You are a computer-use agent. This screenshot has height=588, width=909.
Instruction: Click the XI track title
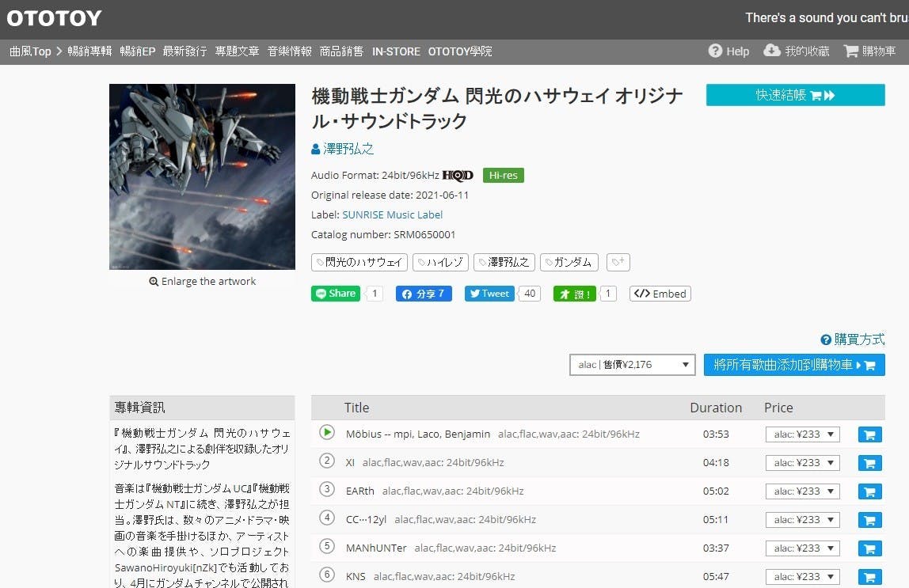[x=350, y=463]
